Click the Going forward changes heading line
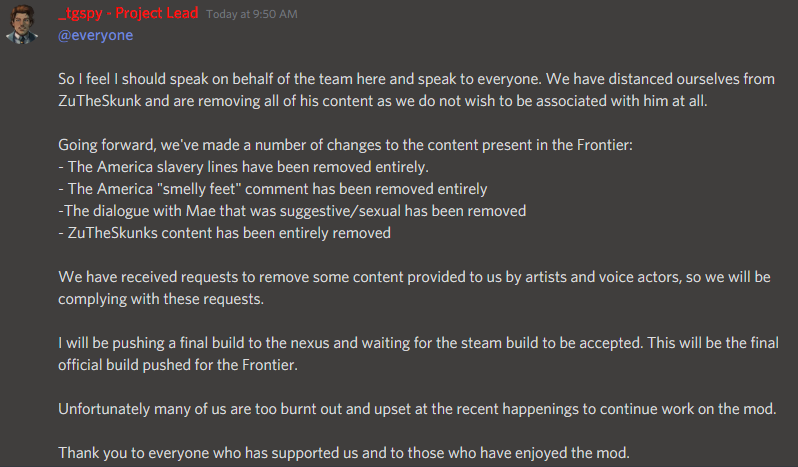The width and height of the screenshot is (798, 467). click(346, 145)
